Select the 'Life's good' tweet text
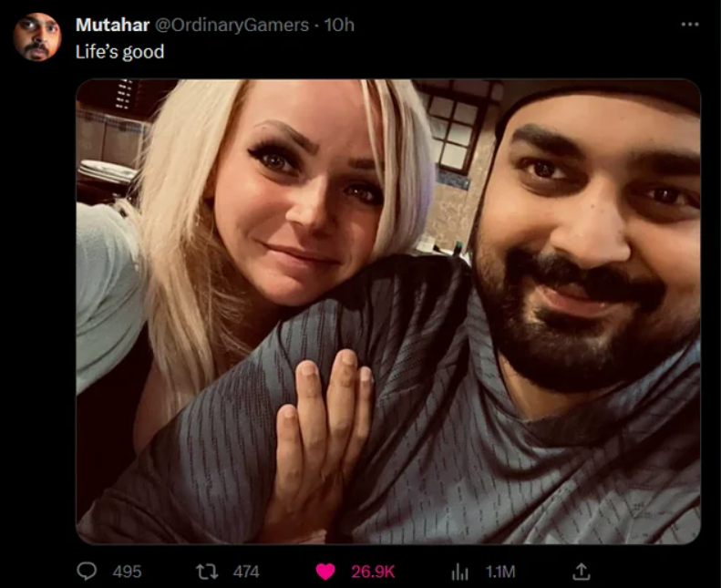721x588 pixels. tap(119, 52)
